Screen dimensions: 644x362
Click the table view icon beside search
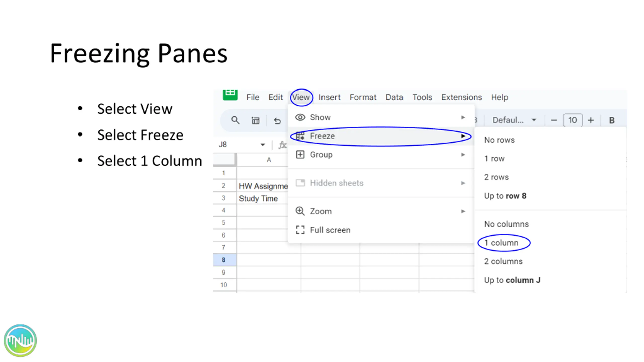[255, 121]
